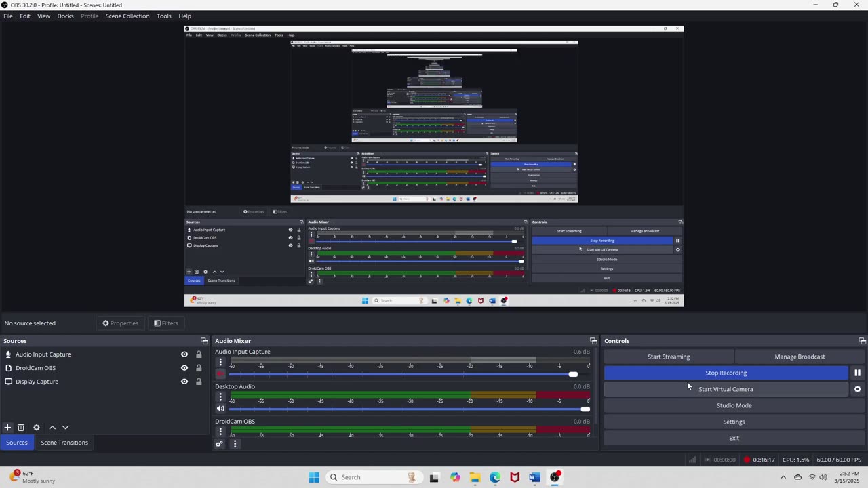This screenshot has height=488, width=868.
Task: Adjust the Desktop Audio volume slider handle
Action: pos(585,409)
